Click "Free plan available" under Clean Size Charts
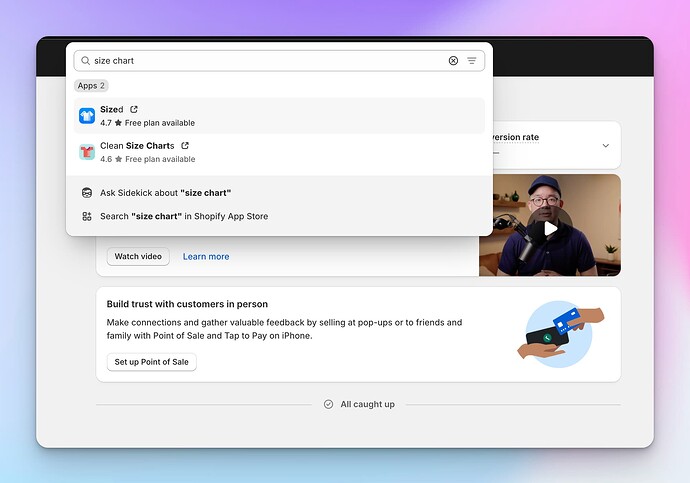The height and width of the screenshot is (483, 690). [160, 159]
